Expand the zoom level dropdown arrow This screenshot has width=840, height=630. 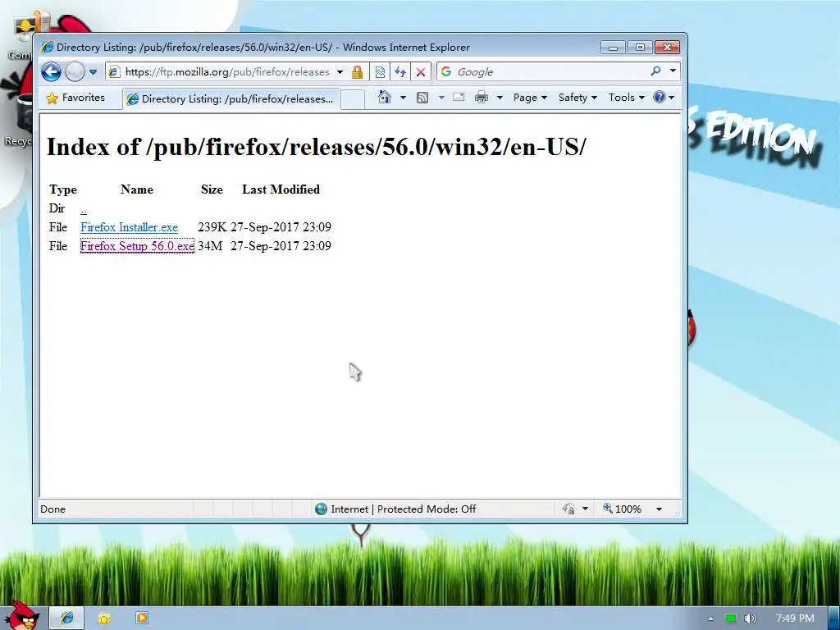[659, 509]
